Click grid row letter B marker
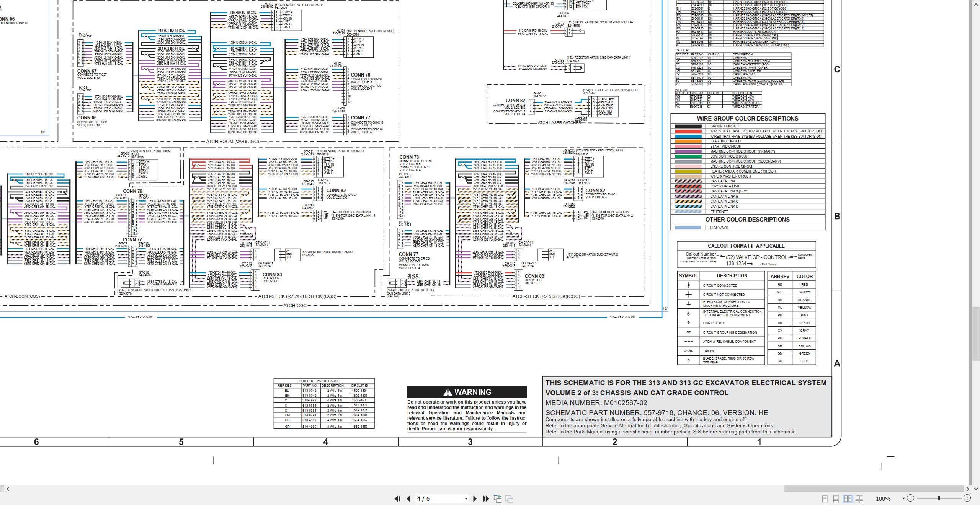This screenshot has height=505, width=980. click(x=837, y=216)
